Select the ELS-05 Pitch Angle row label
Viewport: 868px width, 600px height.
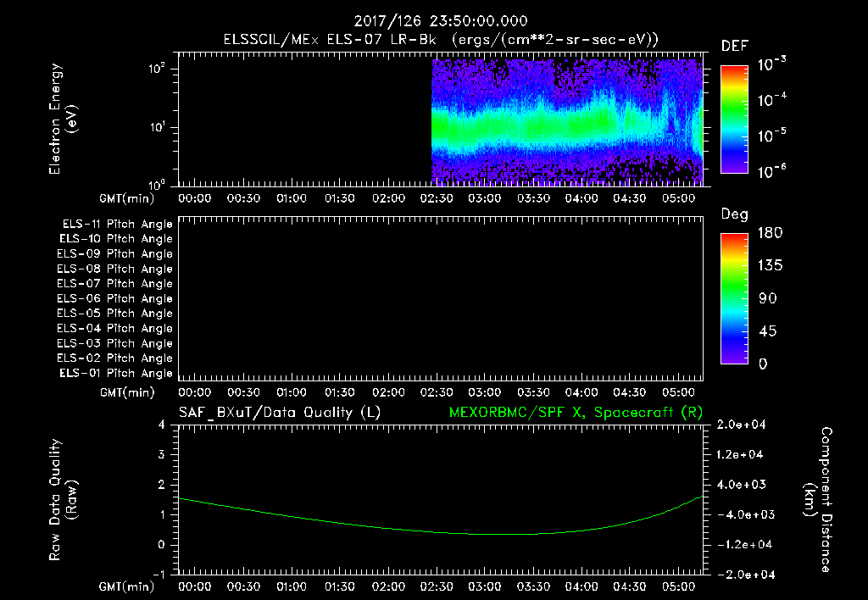point(114,314)
